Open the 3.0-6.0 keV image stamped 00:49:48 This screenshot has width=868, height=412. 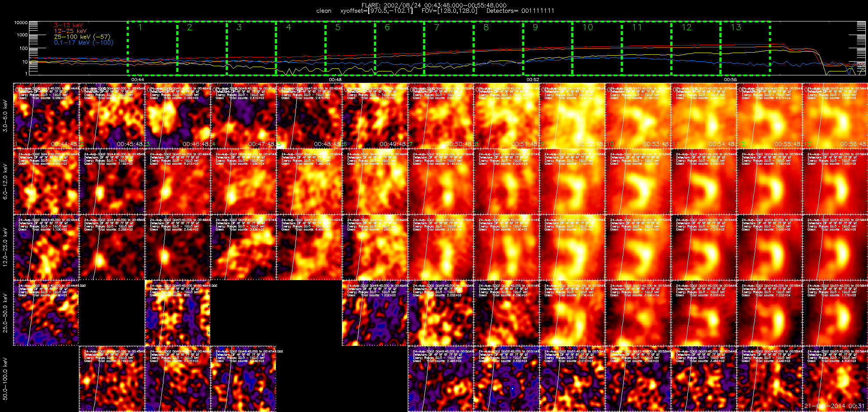(375, 116)
